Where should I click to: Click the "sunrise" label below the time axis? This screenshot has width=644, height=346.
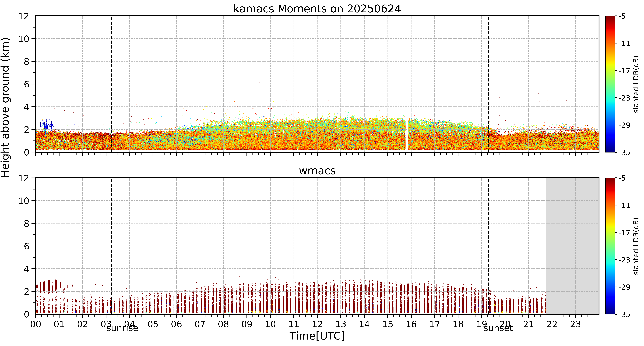[x=122, y=328]
